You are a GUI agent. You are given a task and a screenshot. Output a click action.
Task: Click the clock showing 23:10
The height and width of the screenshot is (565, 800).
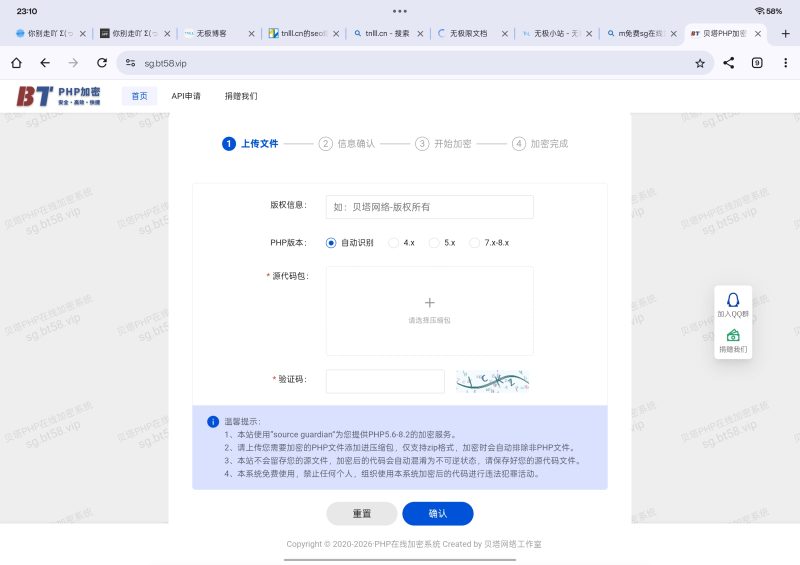[27, 11]
